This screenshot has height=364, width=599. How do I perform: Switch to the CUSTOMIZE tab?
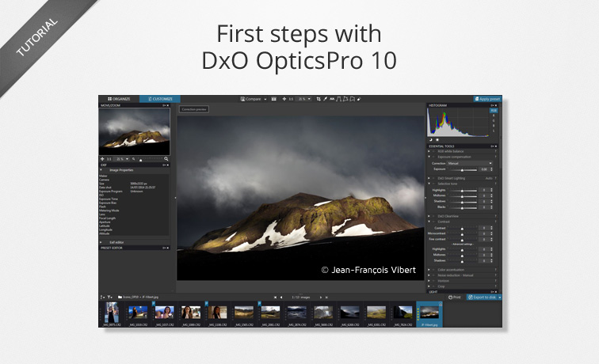[x=160, y=99]
